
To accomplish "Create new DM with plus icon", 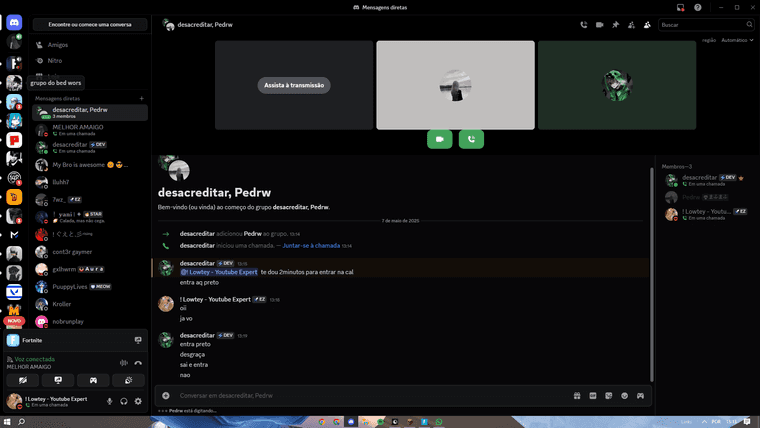I will pyautogui.click(x=142, y=98).
